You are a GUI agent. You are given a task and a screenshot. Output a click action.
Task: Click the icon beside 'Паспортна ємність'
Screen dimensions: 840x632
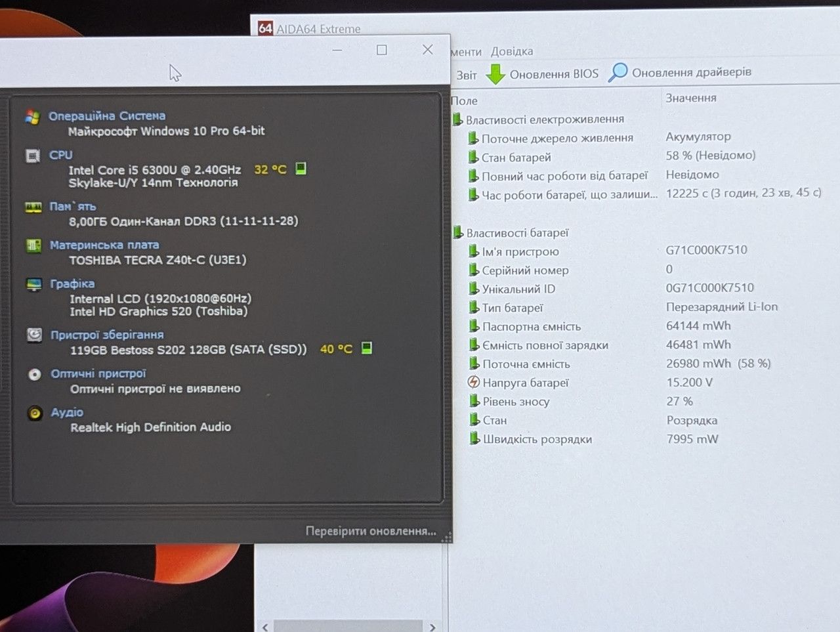pos(474,326)
